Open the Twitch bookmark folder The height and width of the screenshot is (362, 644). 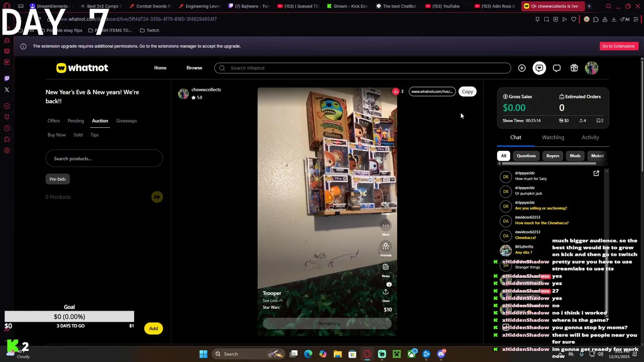pos(149,30)
